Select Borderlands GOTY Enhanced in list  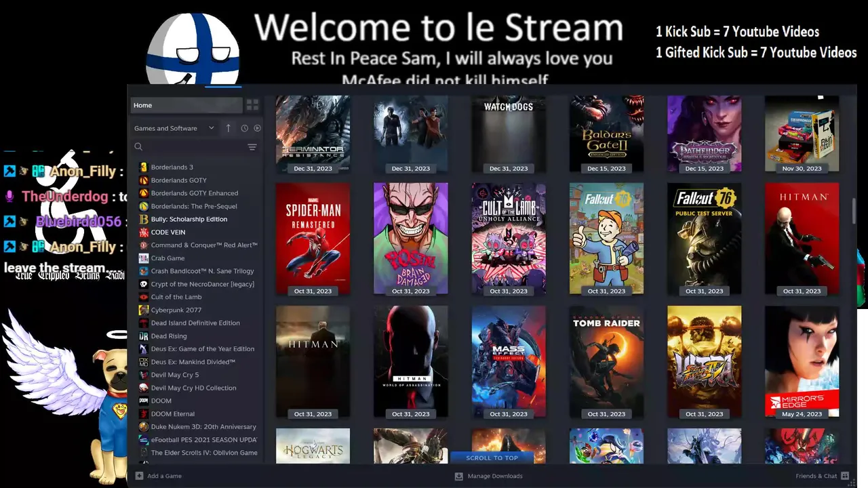click(x=195, y=193)
